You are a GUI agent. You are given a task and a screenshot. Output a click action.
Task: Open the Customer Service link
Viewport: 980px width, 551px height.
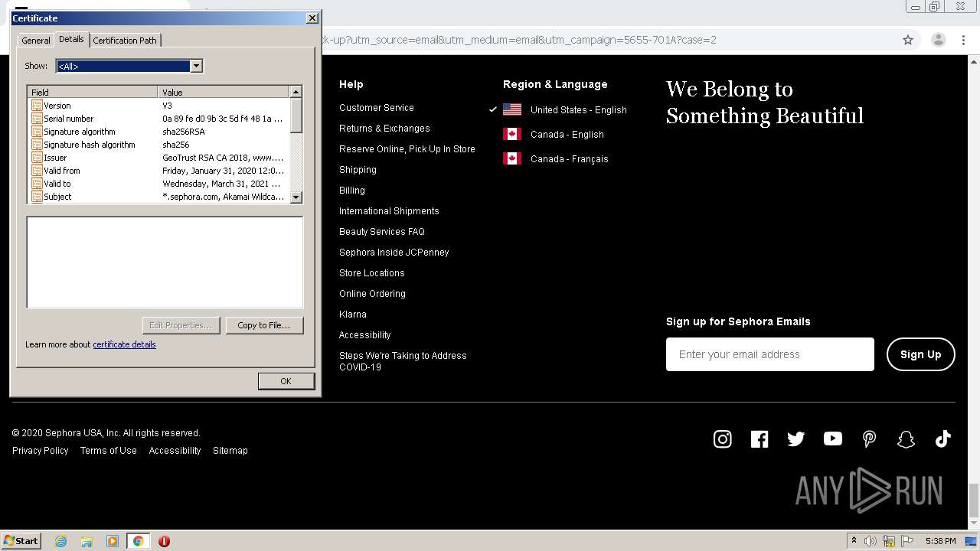pyautogui.click(x=377, y=108)
